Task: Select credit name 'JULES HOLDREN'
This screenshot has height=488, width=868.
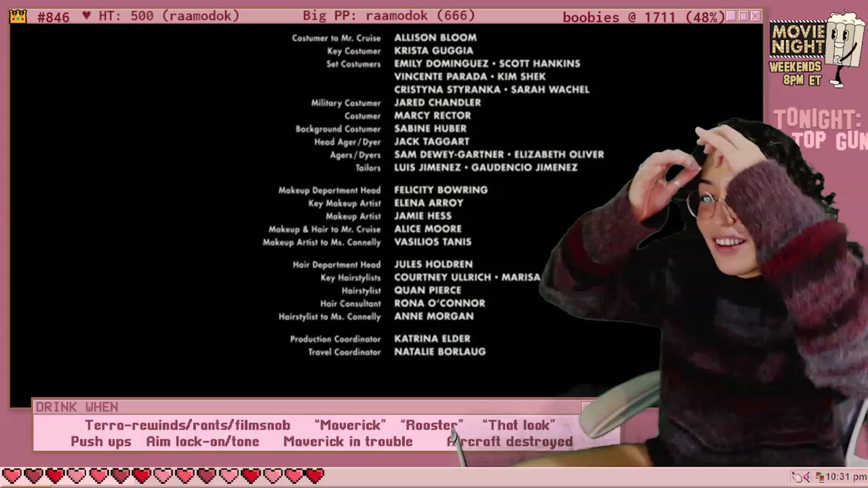Action: (433, 264)
